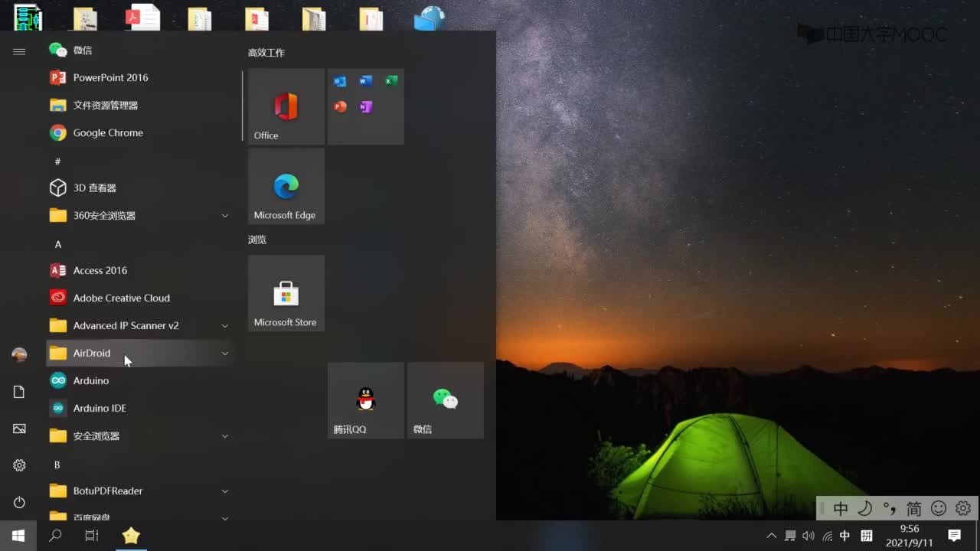Toggle full/half width moon icon
980x551 pixels.
tap(865, 508)
